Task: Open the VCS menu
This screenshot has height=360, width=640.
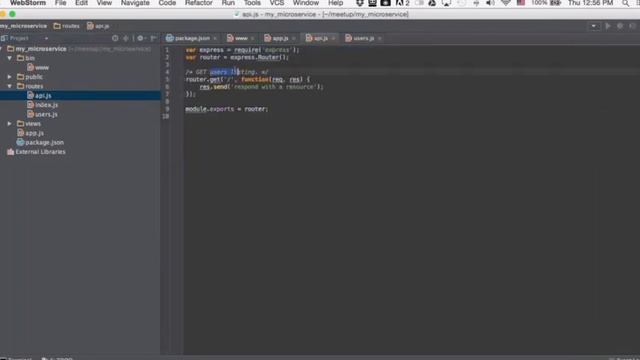Action: click(x=277, y=3)
